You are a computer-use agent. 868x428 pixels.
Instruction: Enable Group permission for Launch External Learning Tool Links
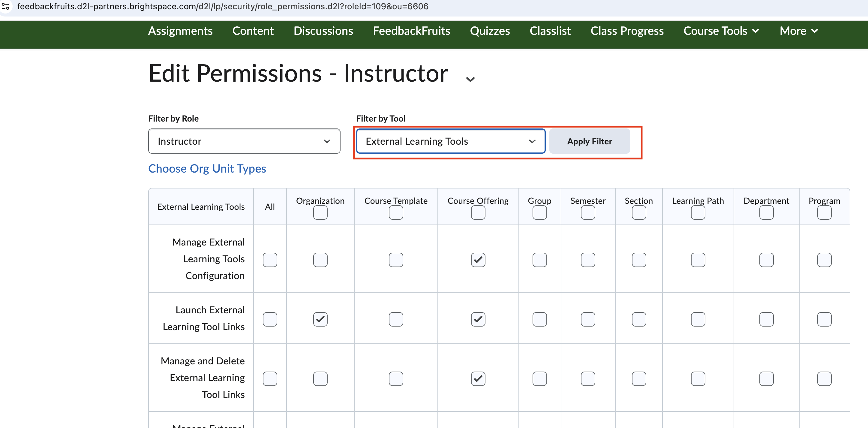coord(539,319)
